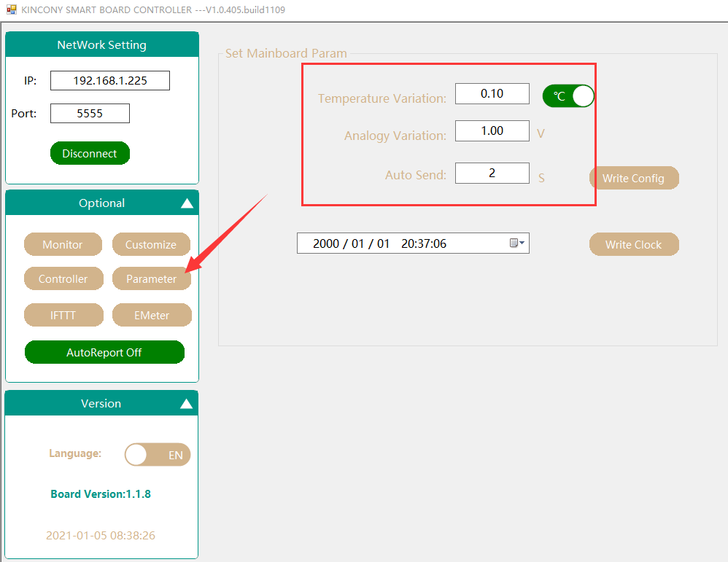Focus the Temperature Variation value field
Screen dimensions: 728x562
pos(492,94)
